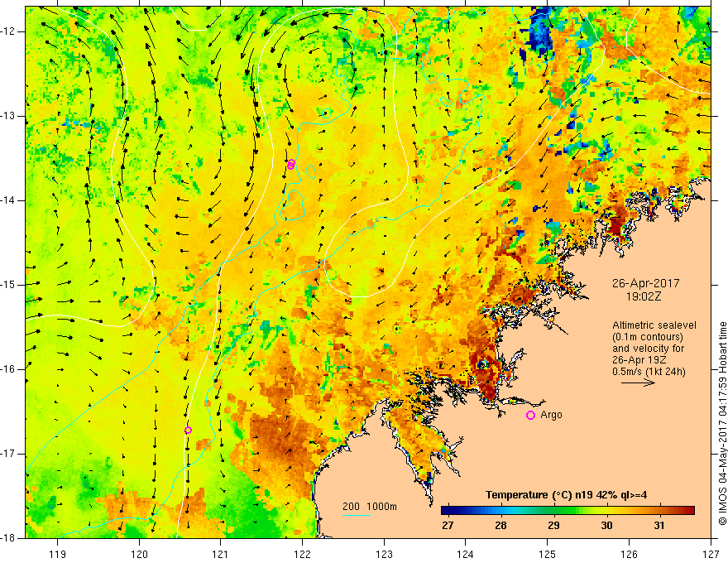728x563 pixels.
Task: Click the 'Temperature (°C) n19 42% ql>=4' title
Action: pos(566,495)
